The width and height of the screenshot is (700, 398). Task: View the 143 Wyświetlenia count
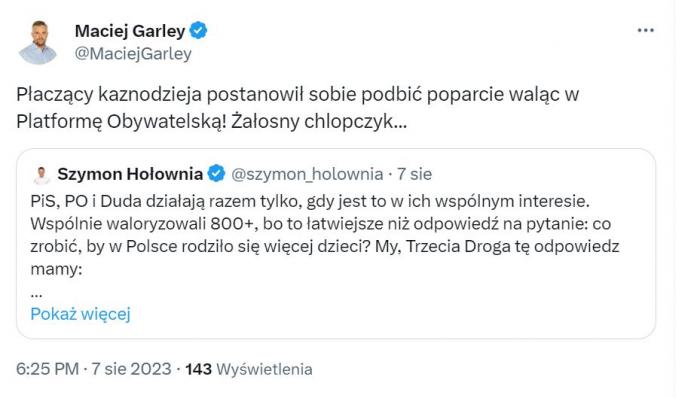pos(249,369)
